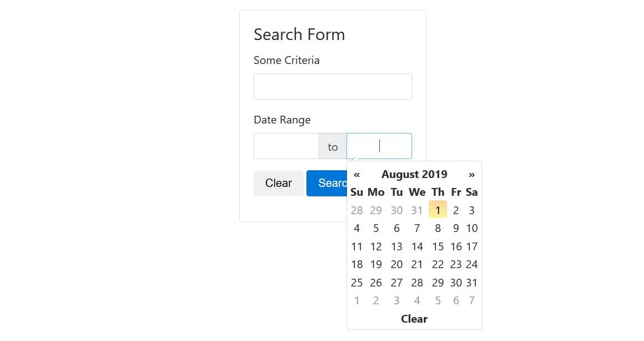Select August 20 date cell
This screenshot has width=644, height=341.
[x=397, y=264]
